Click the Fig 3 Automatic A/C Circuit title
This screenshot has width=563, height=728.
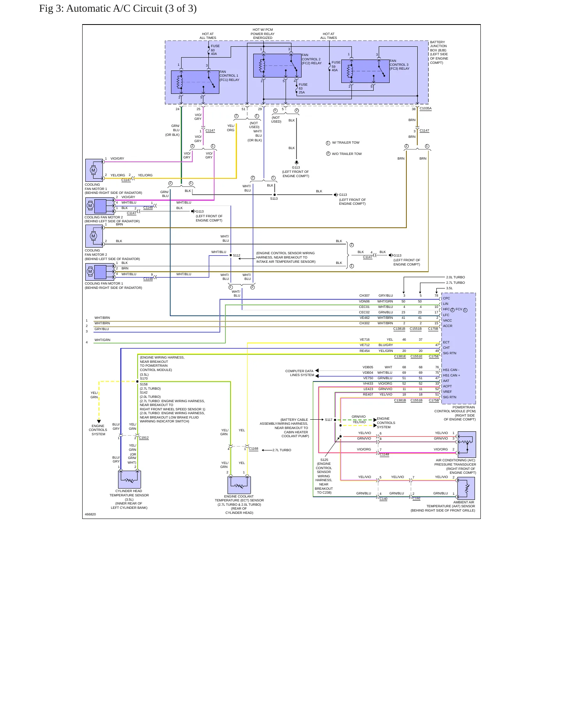click(118, 9)
